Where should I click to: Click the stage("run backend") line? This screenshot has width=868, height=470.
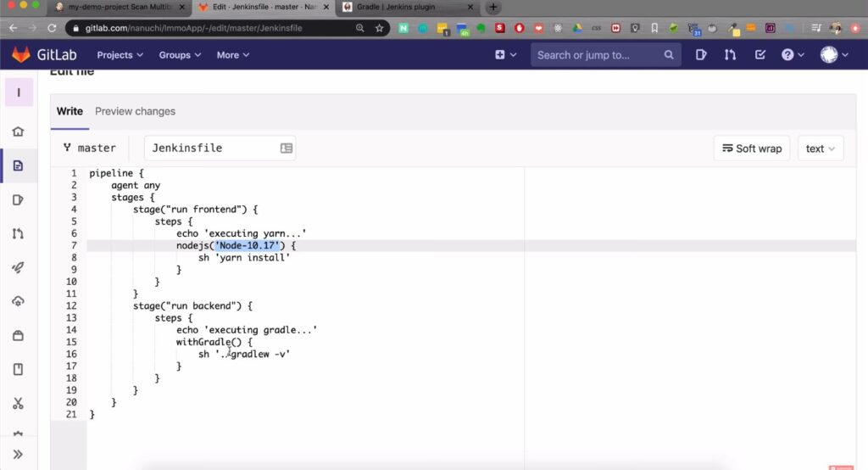192,306
